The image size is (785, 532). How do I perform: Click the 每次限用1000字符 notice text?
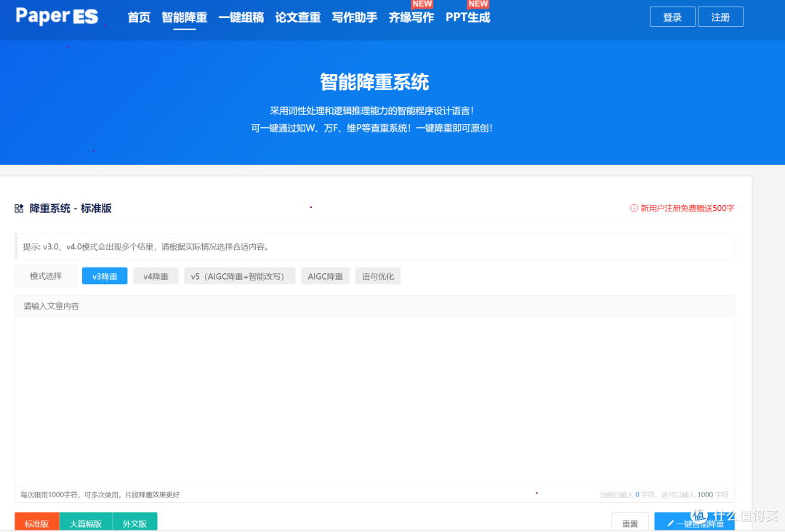pos(100,494)
